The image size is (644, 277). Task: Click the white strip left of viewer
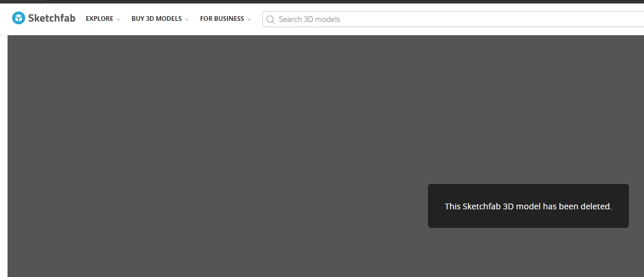pos(3,156)
